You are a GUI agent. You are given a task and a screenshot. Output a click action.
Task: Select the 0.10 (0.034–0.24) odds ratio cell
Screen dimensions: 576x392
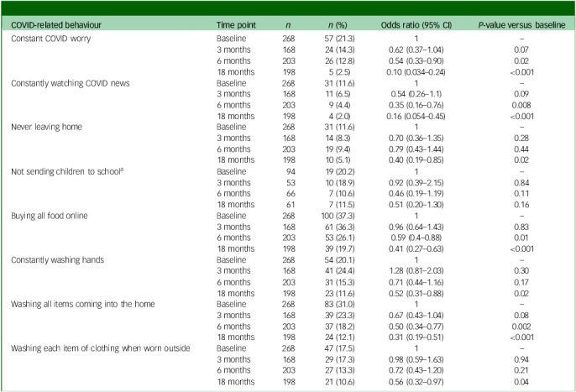click(416, 72)
